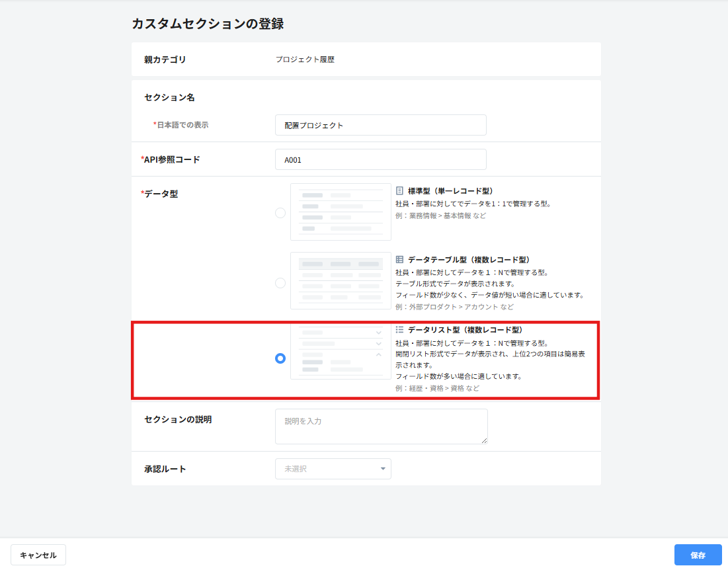This screenshot has height=570, width=728.
Task: Click the データテーブル型 table icon
Action: pyautogui.click(x=399, y=259)
